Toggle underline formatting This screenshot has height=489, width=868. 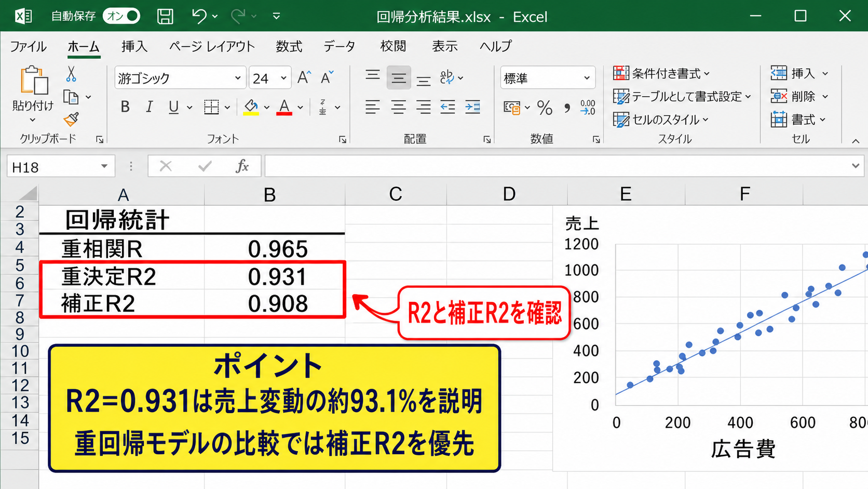[173, 107]
